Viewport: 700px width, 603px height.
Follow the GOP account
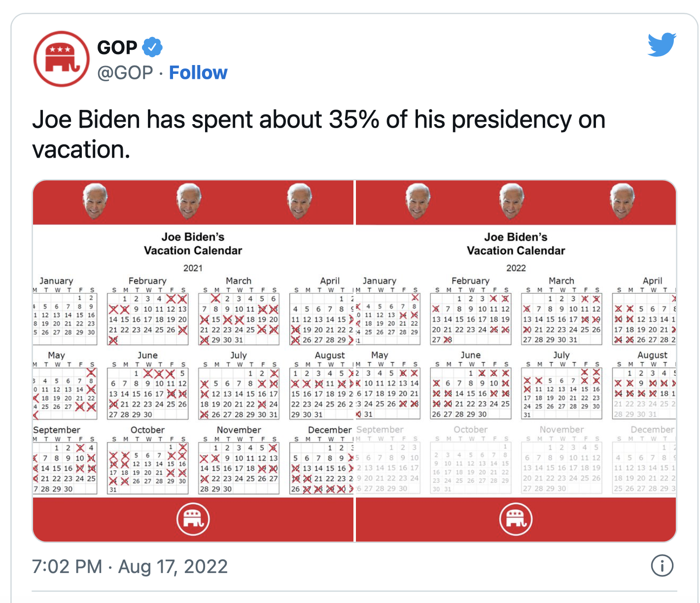(198, 73)
